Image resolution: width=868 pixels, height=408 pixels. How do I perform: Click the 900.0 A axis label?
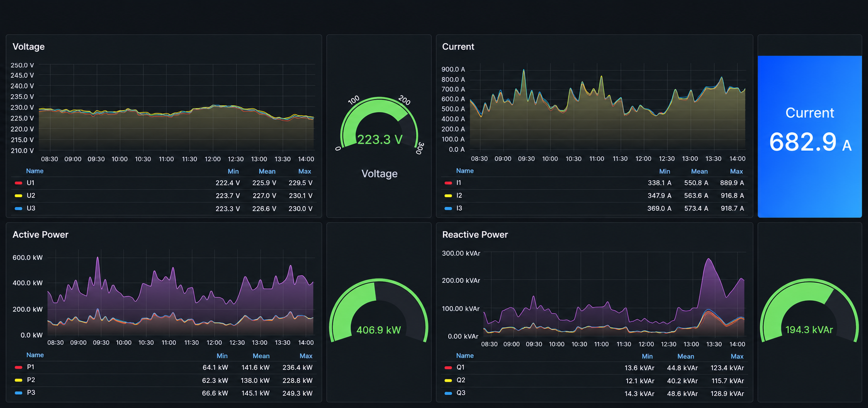(453, 69)
